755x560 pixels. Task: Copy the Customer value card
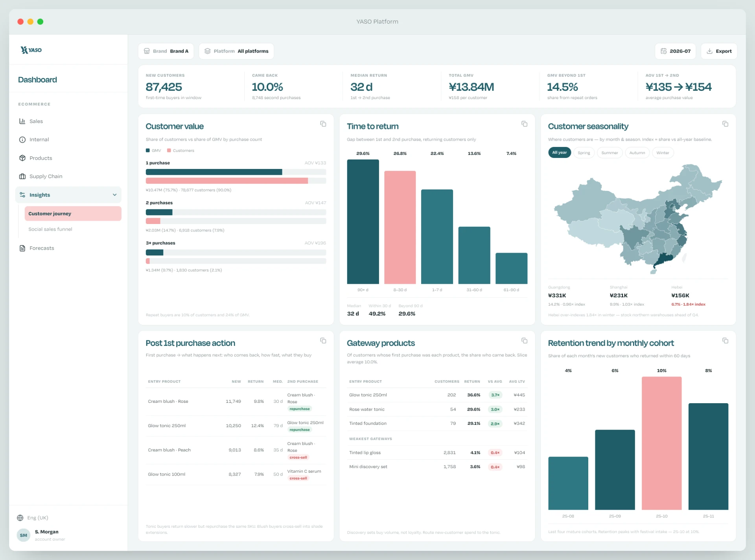pos(323,124)
